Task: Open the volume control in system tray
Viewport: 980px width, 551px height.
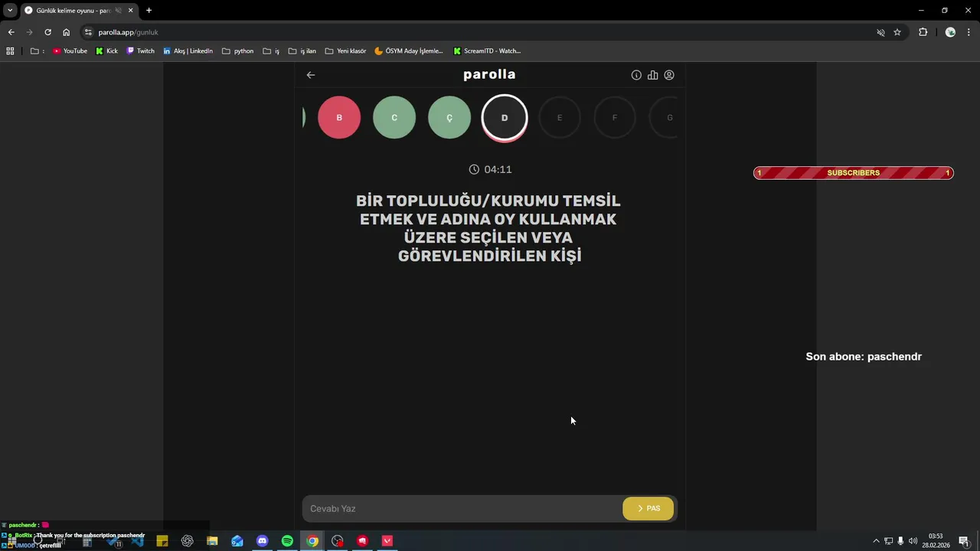Action: 913,541
